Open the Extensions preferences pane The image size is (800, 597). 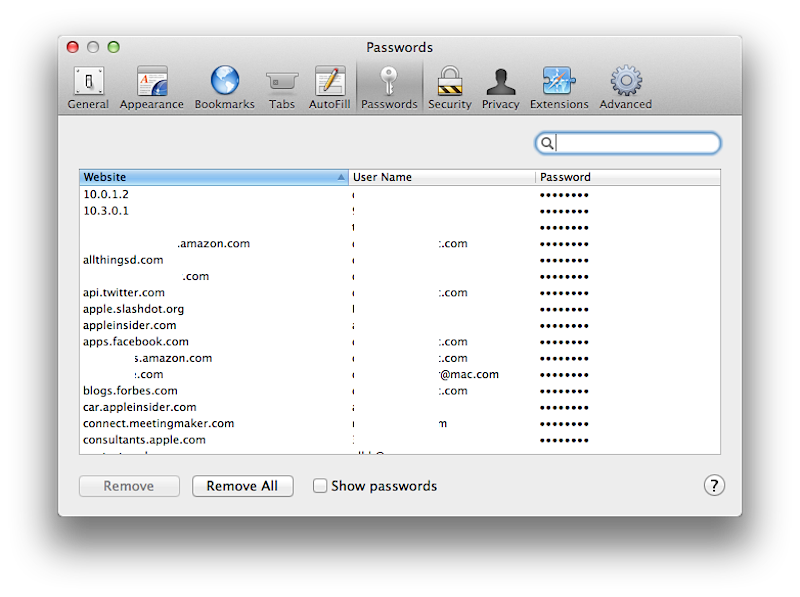point(559,88)
